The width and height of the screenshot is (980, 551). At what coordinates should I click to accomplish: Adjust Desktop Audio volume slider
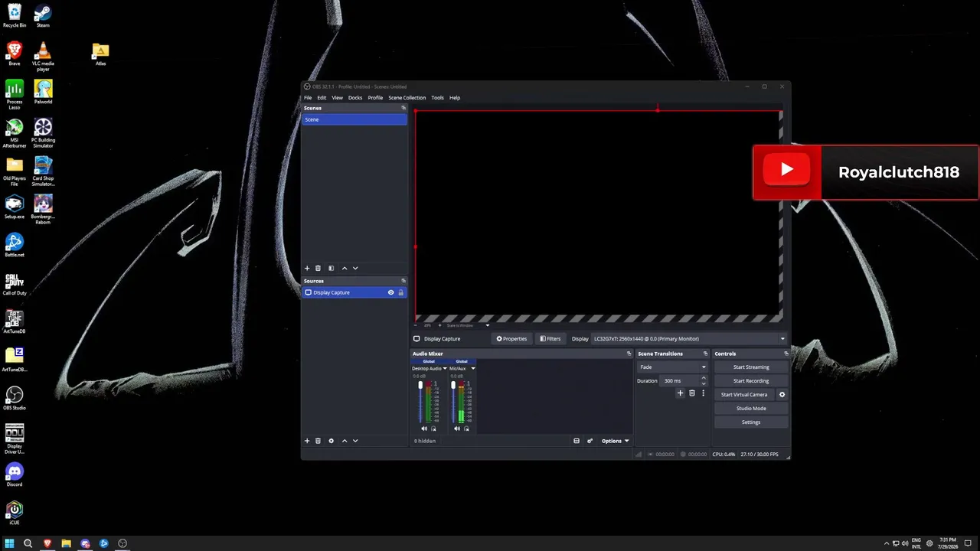tap(420, 402)
